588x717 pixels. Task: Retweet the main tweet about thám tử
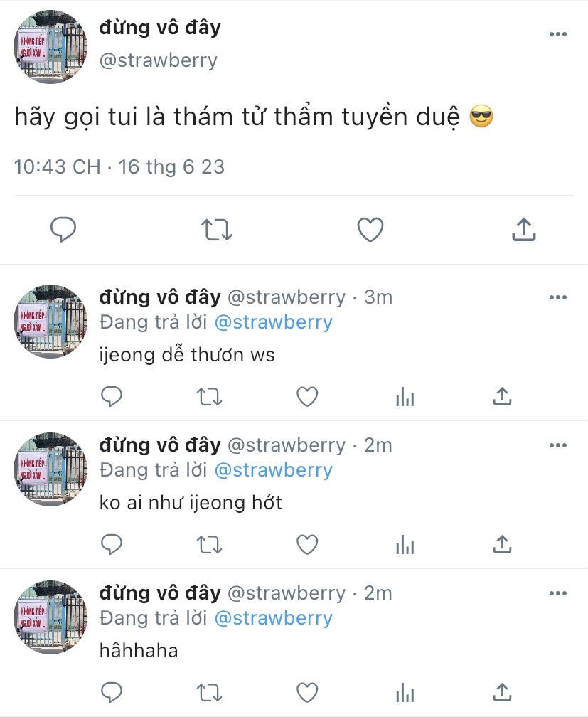click(x=217, y=230)
